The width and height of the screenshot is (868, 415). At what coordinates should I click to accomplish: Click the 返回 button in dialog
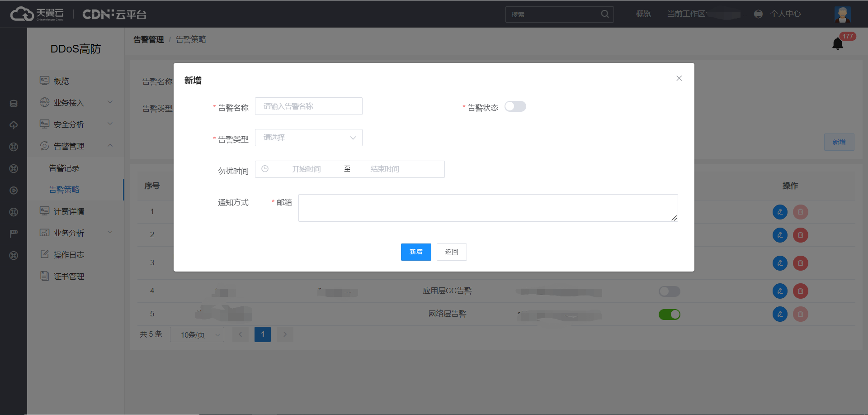click(x=451, y=252)
